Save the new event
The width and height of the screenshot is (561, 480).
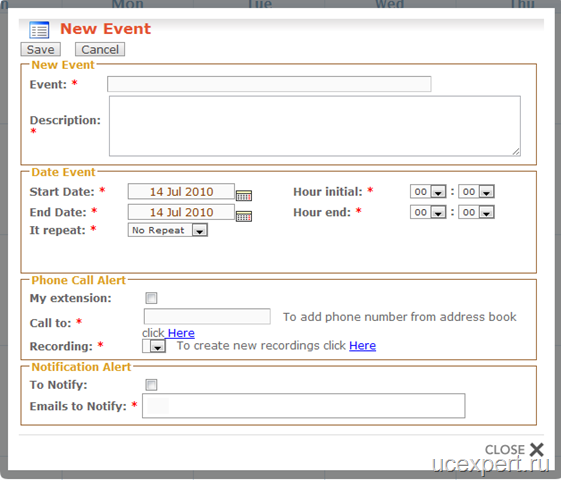40,49
